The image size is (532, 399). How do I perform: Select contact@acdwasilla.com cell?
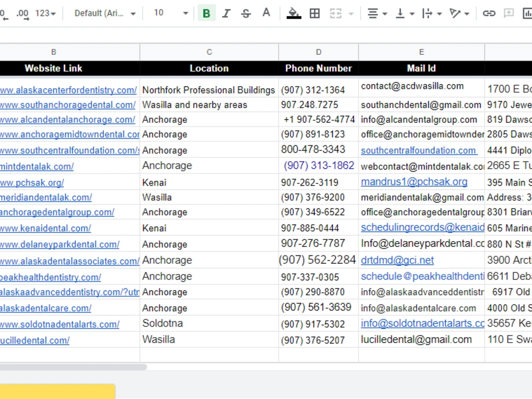click(x=421, y=88)
